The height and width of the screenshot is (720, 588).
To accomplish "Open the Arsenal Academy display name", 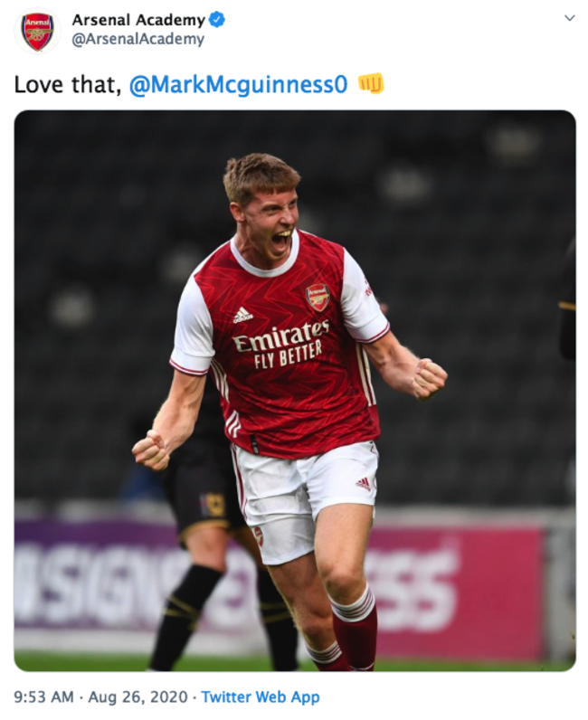I will click(138, 20).
